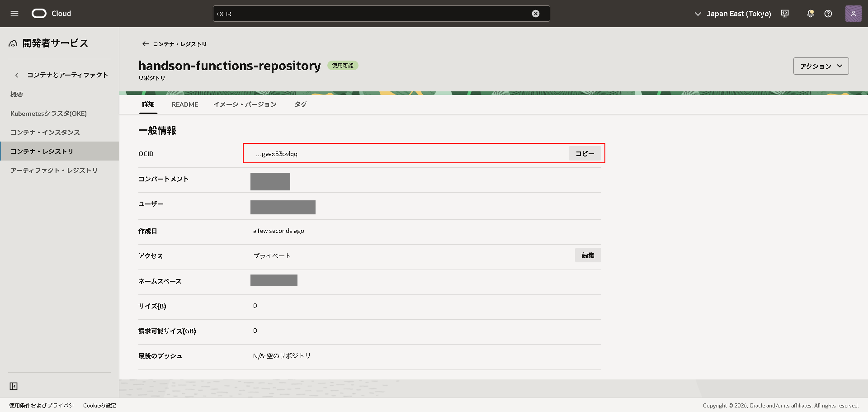Click the 'a few seconds ago' creation value
The width and height of the screenshot is (868, 412).
pyautogui.click(x=278, y=231)
